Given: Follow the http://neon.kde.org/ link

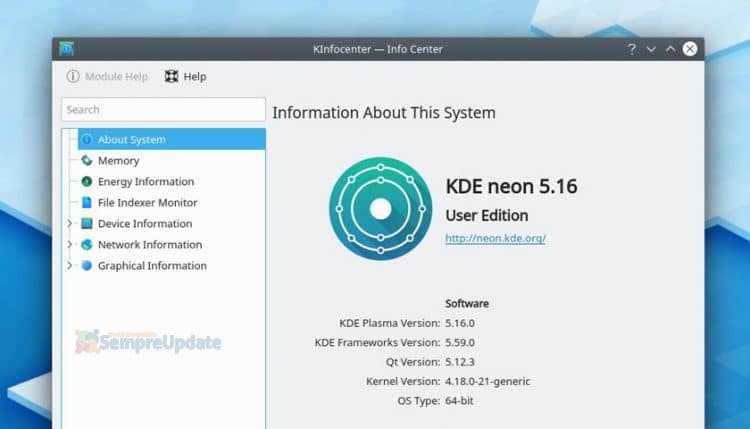Looking at the screenshot, I should [x=496, y=238].
